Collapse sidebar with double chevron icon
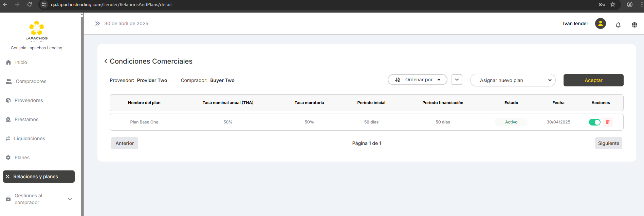The image size is (644, 216). pyautogui.click(x=97, y=23)
